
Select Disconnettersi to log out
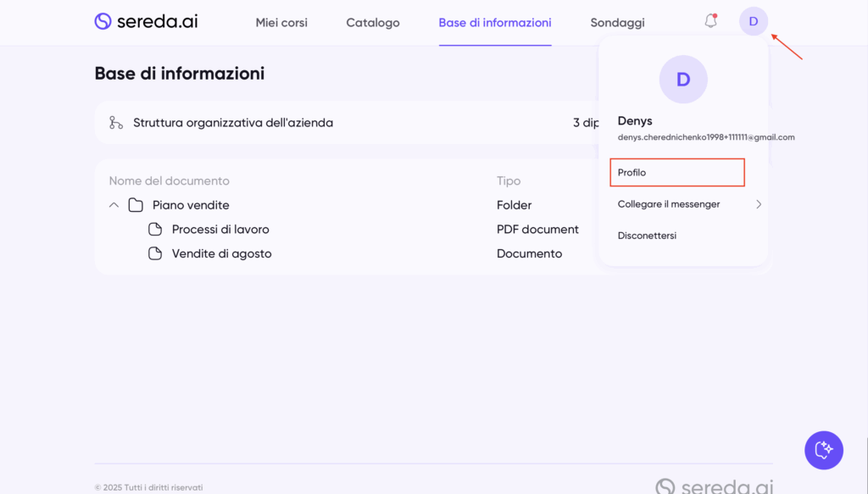[647, 236]
